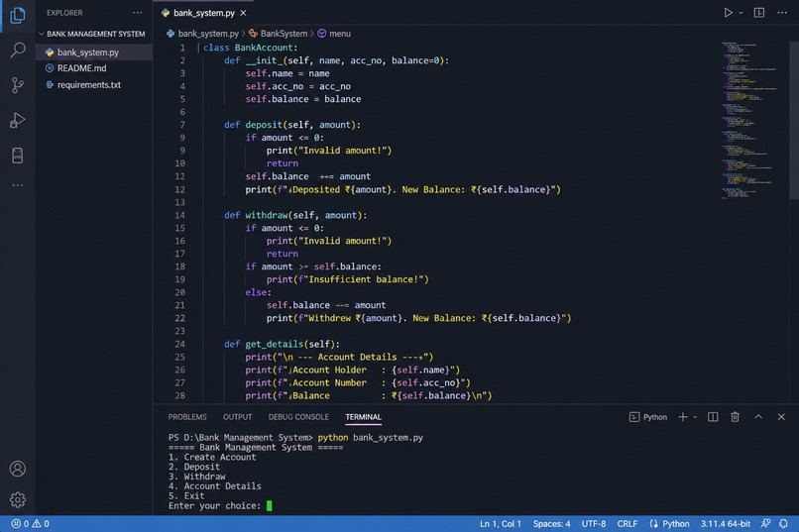Click the self.acc_no = acc_no line
799x532 pixels.
click(x=298, y=86)
